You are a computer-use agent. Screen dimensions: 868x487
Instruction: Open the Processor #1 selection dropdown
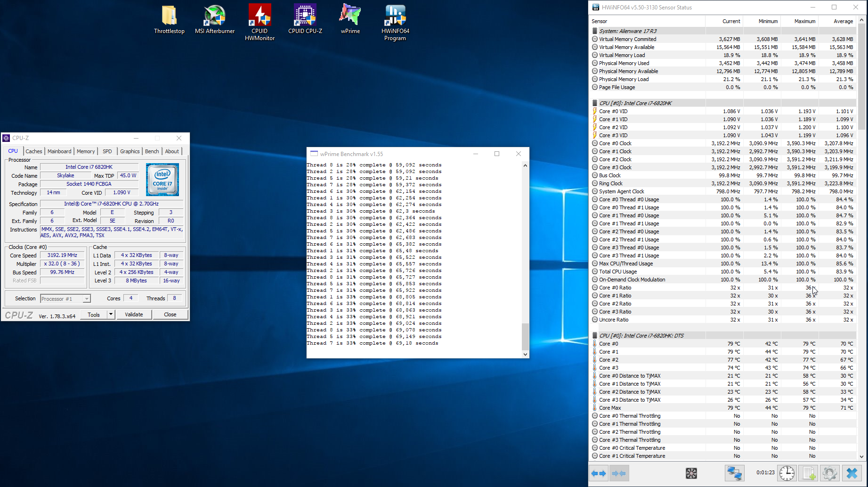87,299
